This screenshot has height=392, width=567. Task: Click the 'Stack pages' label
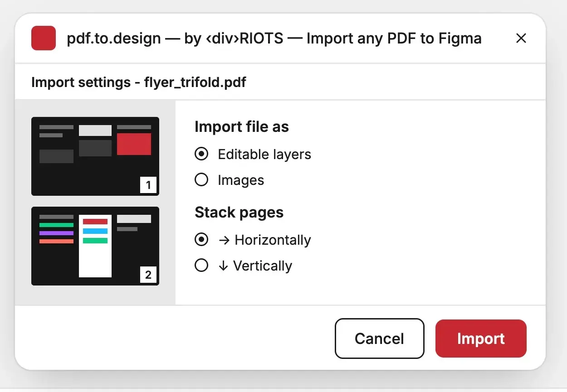click(x=239, y=213)
